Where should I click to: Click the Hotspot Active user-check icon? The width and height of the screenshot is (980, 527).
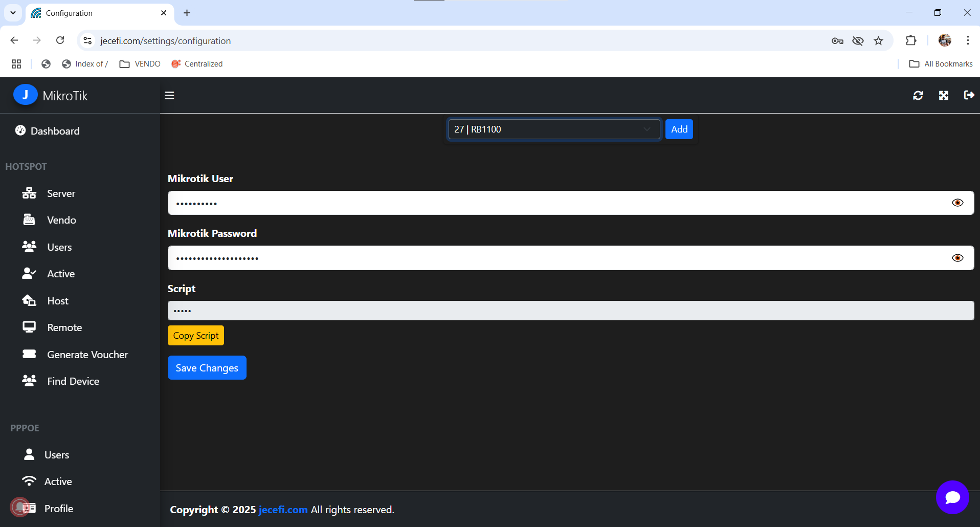[29, 274]
